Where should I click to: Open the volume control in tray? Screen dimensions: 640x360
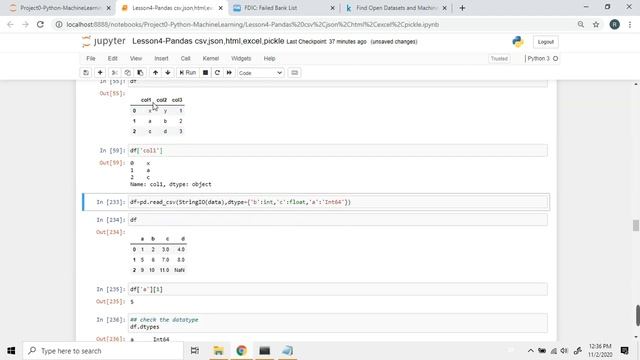coord(564,351)
